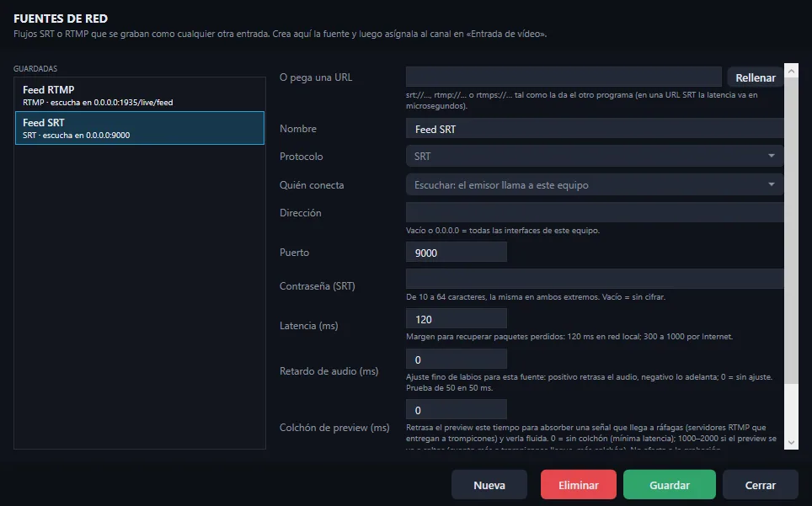
Task: Click the scrollbar down arrow
Action: tap(791, 442)
